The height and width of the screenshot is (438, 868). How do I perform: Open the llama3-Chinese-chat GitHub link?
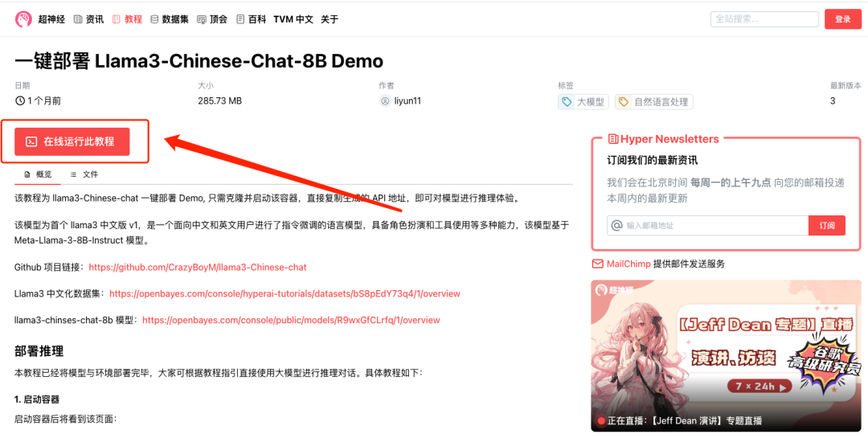point(198,267)
